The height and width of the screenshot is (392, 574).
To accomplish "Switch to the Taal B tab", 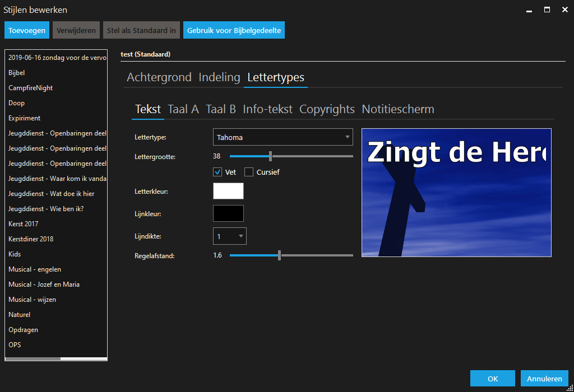I will [221, 109].
